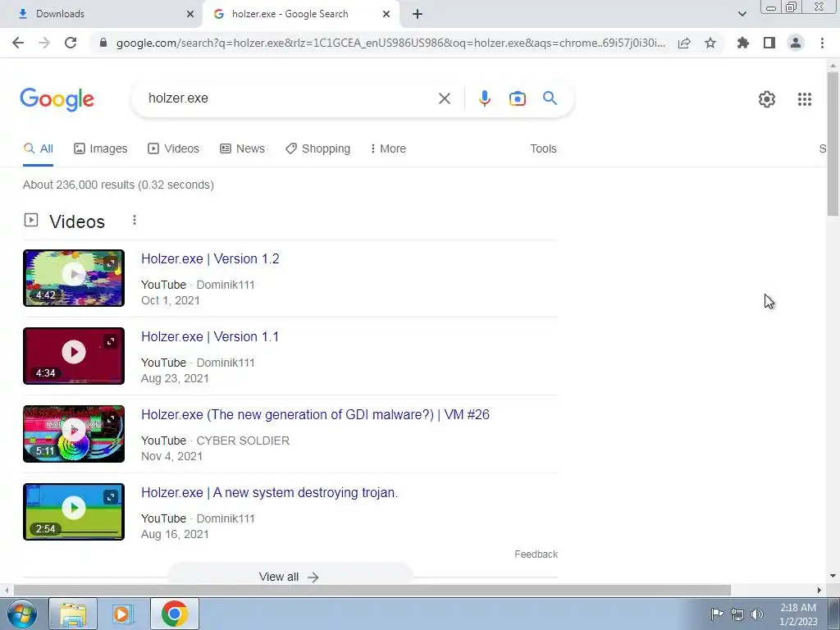
Task: Open the Chrome profile avatar
Action: 796,43
